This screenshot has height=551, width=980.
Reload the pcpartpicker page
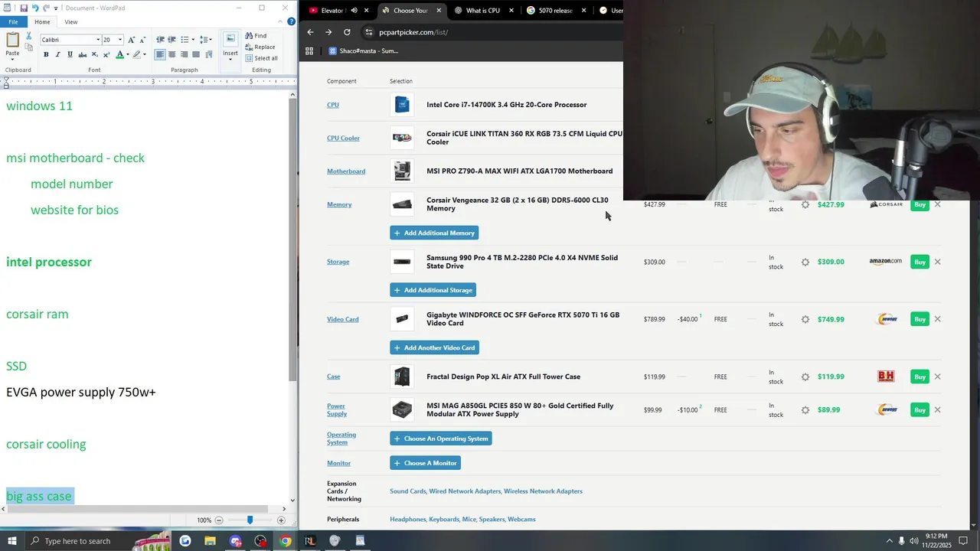(347, 32)
